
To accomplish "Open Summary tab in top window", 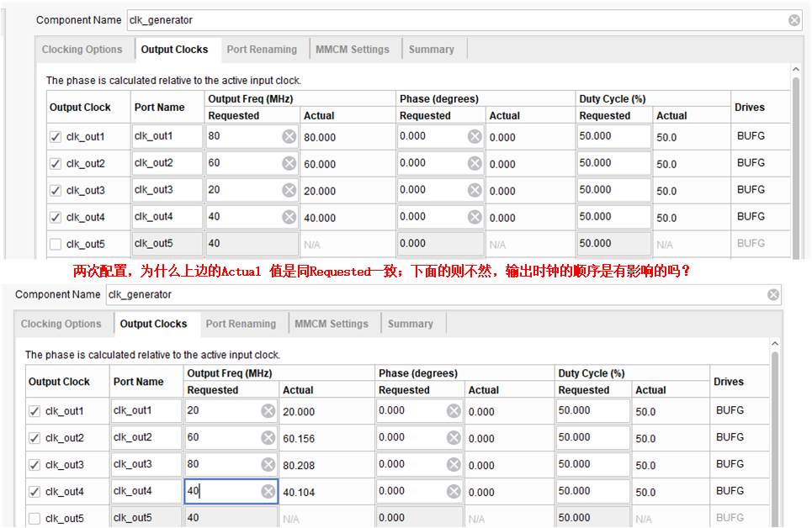I will [x=432, y=50].
